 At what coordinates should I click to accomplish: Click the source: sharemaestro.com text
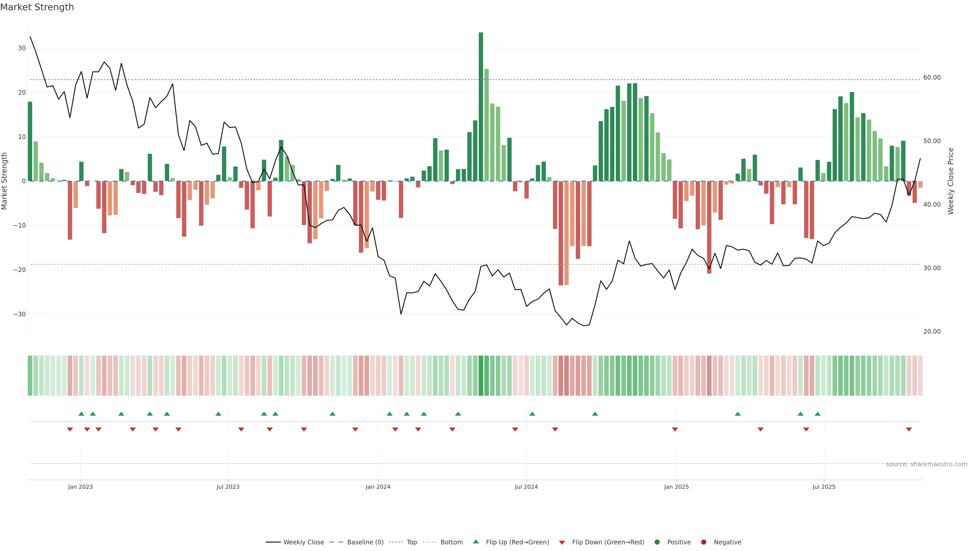tap(926, 464)
